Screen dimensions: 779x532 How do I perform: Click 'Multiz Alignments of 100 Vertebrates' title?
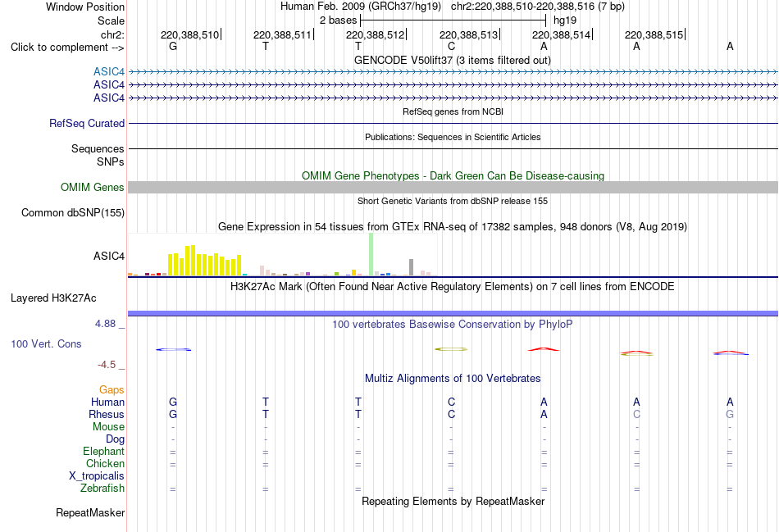453,379
